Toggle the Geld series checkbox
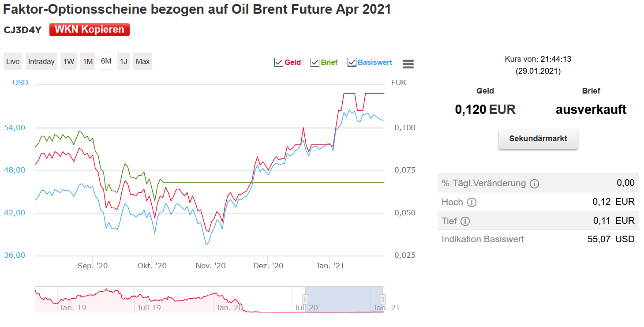This screenshot has height=327, width=644. point(279,62)
